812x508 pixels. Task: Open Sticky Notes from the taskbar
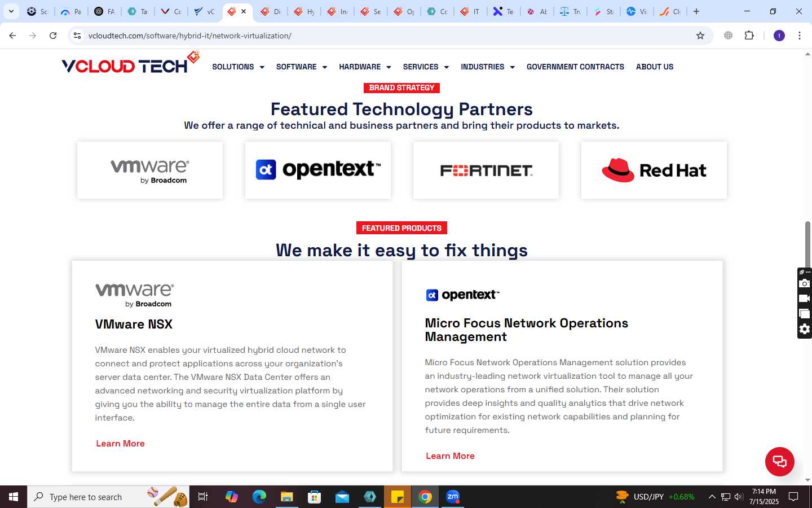398,497
